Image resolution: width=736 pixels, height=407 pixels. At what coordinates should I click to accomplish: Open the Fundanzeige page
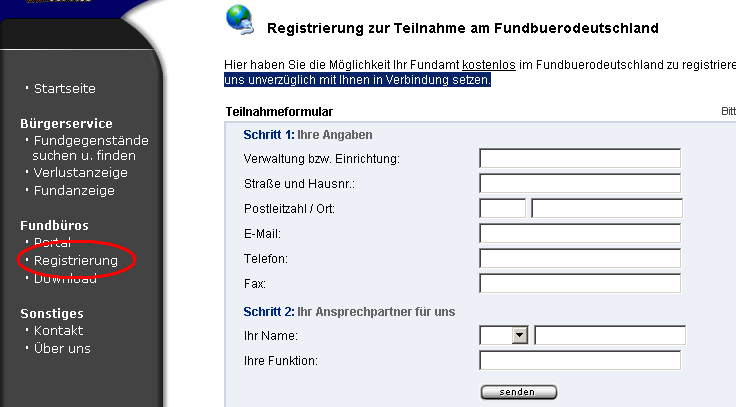click(x=74, y=190)
